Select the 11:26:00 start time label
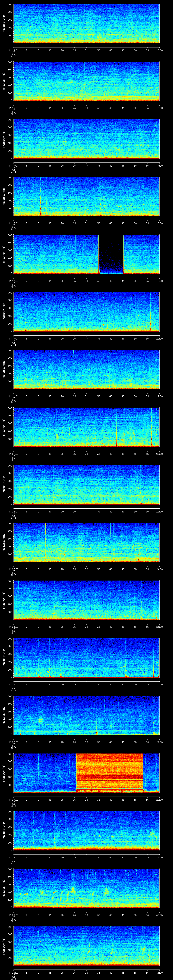The width and height of the screenshot is (173, 980). point(13,742)
